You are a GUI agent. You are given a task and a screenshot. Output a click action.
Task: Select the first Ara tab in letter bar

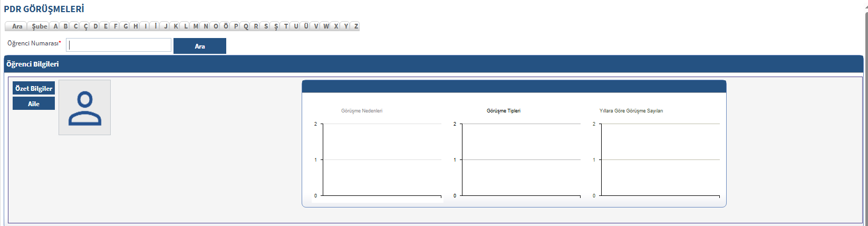17,26
